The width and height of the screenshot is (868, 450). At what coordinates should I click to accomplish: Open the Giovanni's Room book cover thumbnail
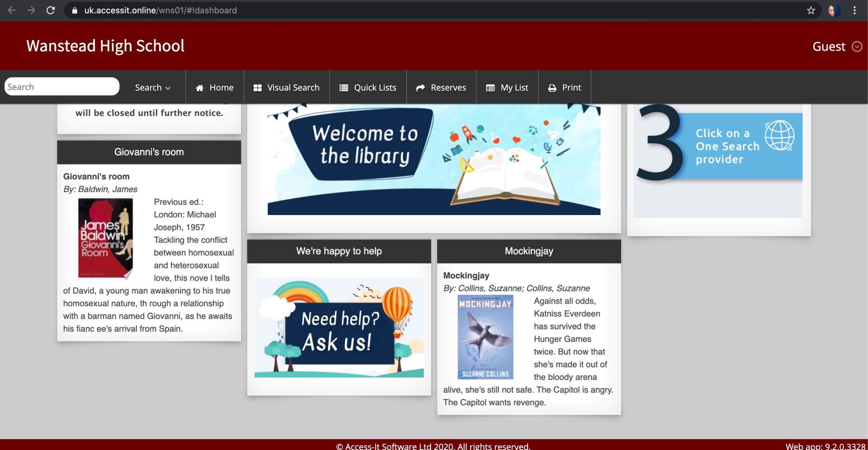(105, 238)
